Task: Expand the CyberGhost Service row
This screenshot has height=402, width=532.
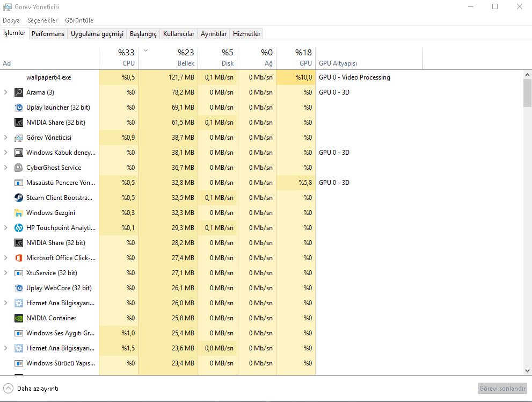Action: [x=5, y=167]
